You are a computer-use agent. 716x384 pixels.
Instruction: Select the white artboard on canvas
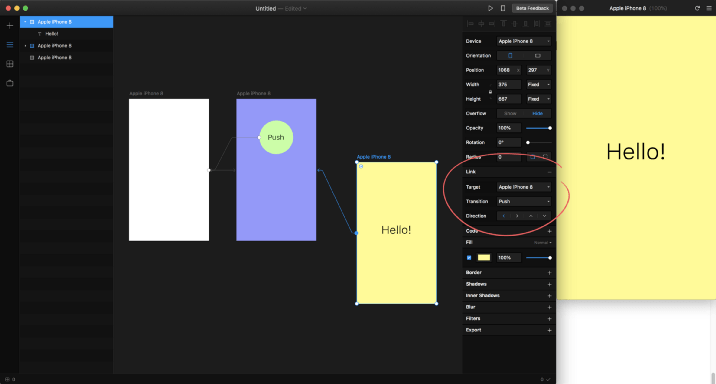pyautogui.click(x=169, y=170)
